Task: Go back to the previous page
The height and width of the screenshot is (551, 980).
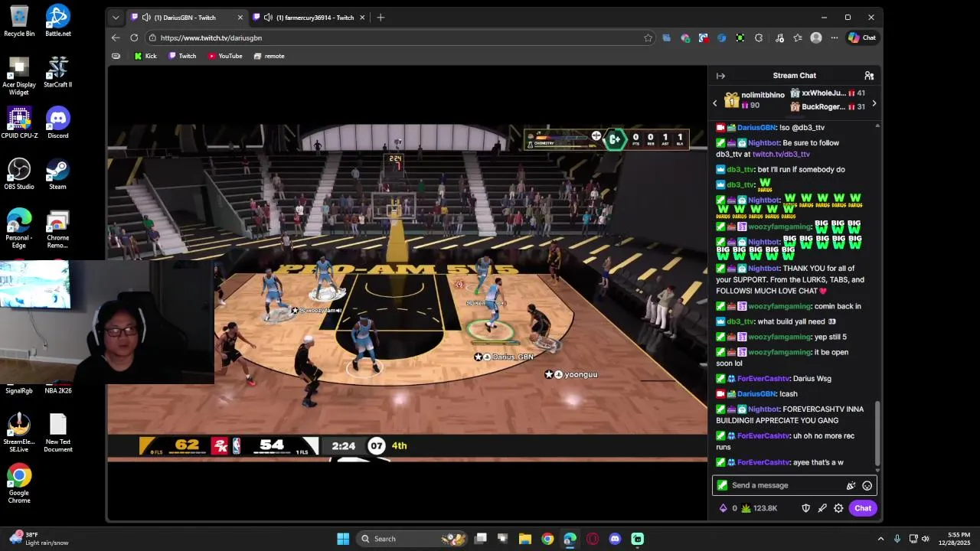Action: click(116, 37)
